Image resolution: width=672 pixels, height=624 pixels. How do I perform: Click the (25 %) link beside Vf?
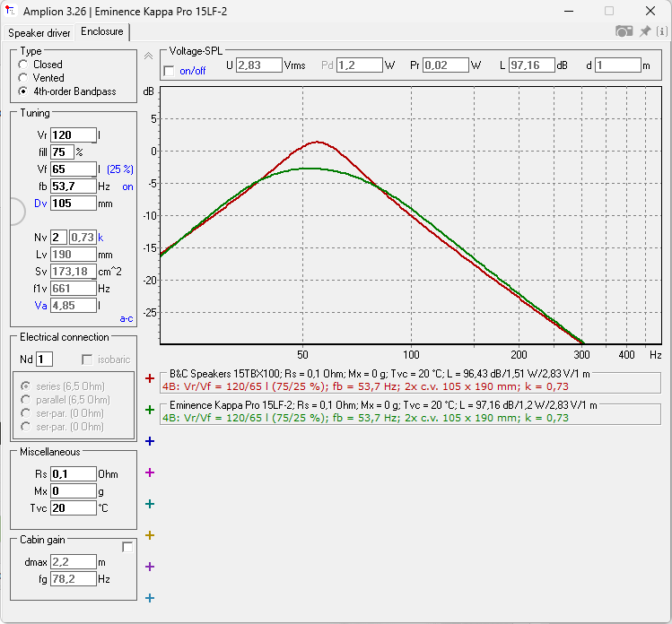click(x=120, y=169)
